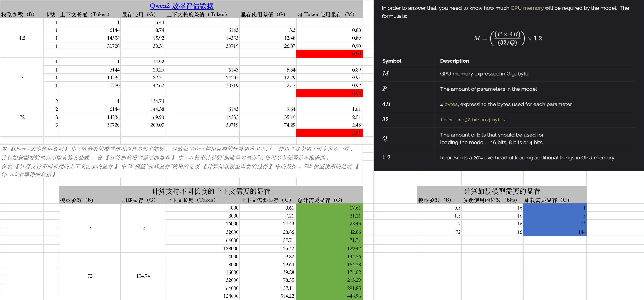Select the 加载显存 cell showing 14
The width and height of the screenshot is (644, 300).
pyautogui.click(x=143, y=228)
